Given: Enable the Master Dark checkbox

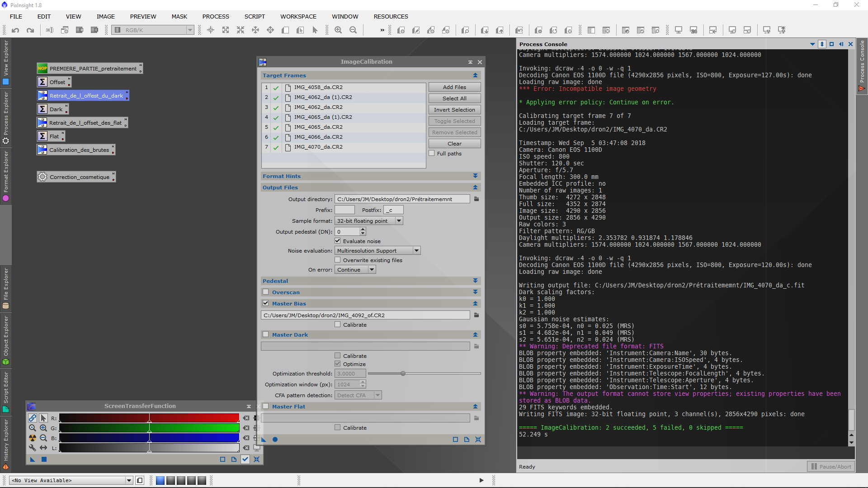Looking at the screenshot, I should (266, 334).
